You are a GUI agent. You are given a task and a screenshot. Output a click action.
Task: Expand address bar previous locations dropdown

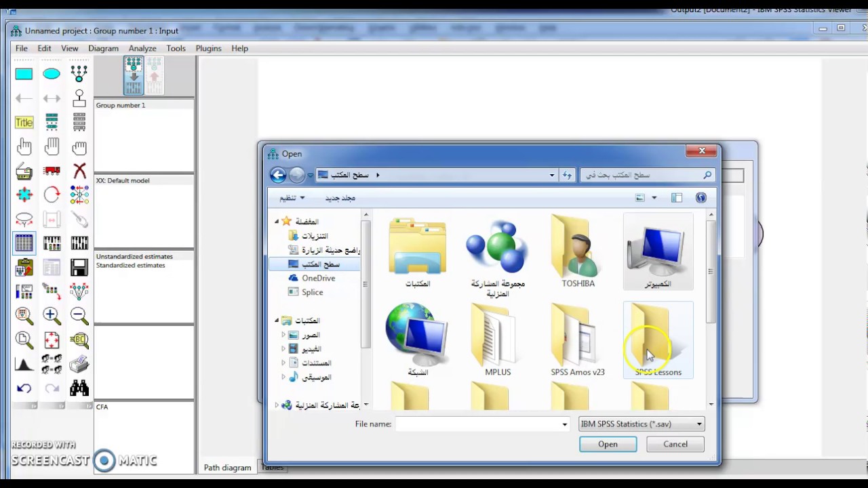(x=552, y=175)
